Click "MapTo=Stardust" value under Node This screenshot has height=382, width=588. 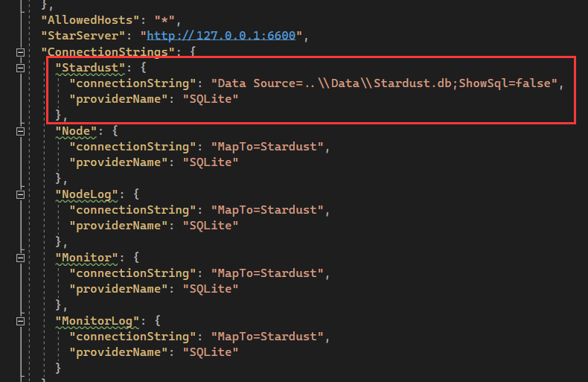coord(269,147)
